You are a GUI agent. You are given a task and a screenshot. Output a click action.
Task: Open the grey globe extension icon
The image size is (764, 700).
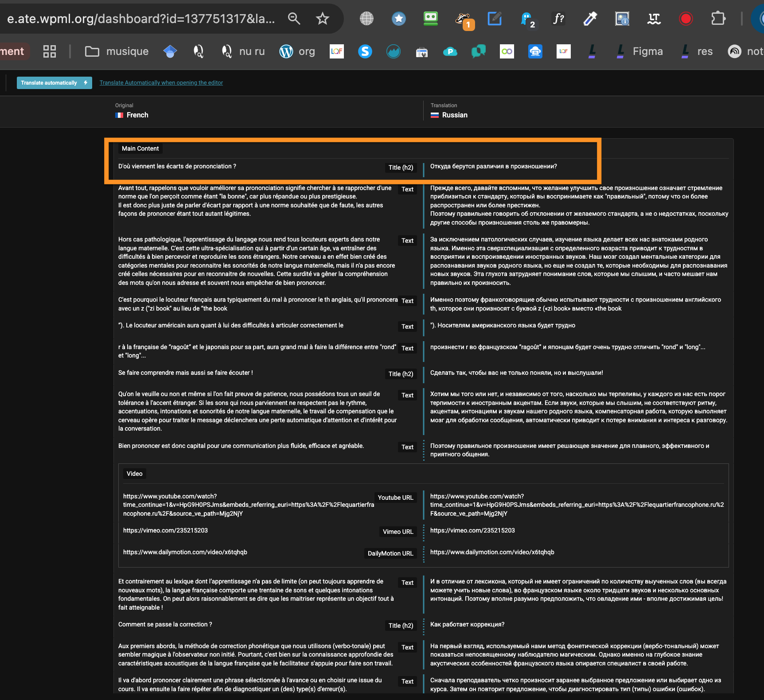[x=366, y=19]
